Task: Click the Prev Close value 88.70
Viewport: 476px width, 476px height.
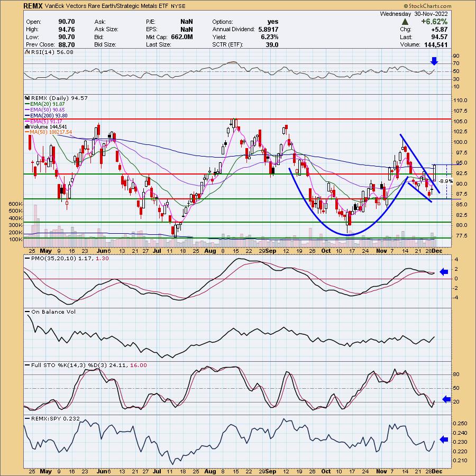Action: pyautogui.click(x=67, y=44)
